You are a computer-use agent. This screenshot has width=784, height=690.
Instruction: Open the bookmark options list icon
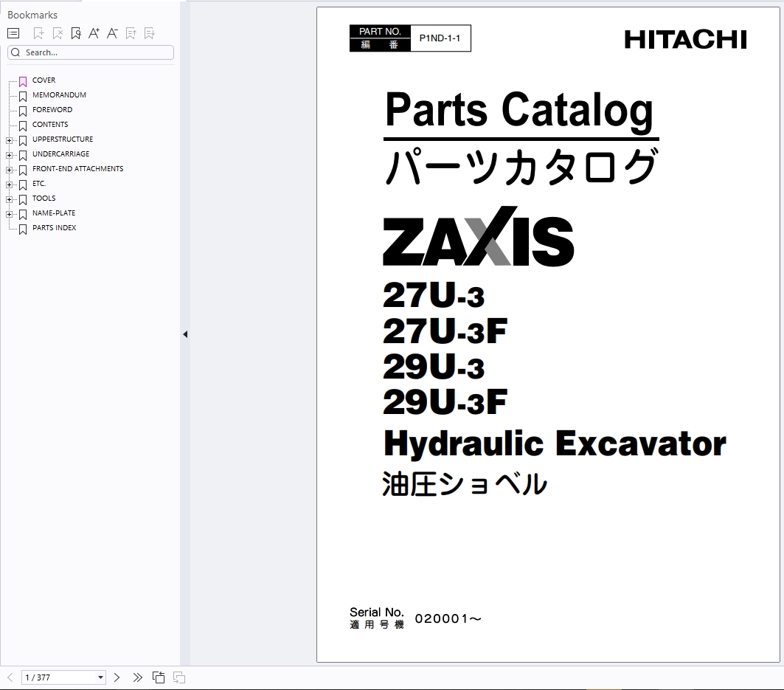click(x=13, y=33)
